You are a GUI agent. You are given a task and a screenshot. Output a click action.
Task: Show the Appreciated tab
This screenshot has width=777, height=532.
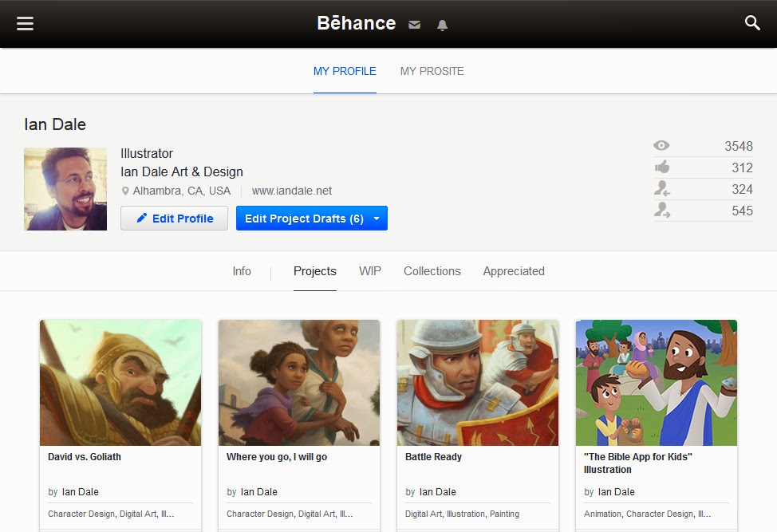pos(514,271)
